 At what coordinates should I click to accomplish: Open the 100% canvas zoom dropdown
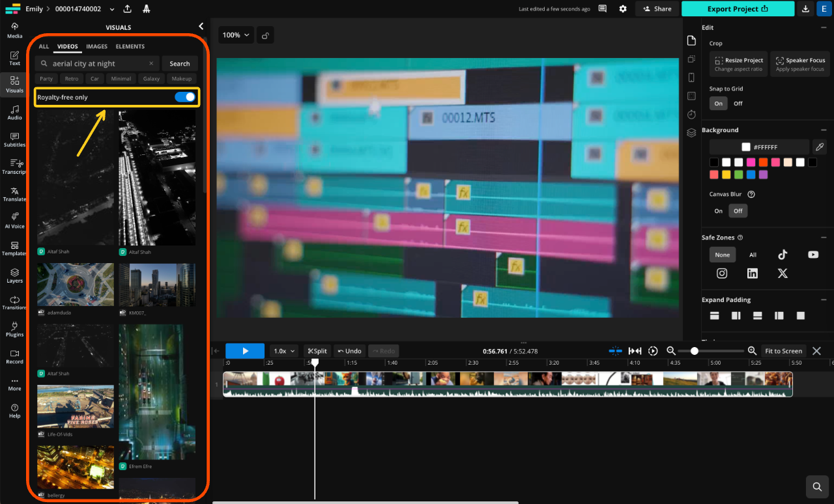coord(236,35)
